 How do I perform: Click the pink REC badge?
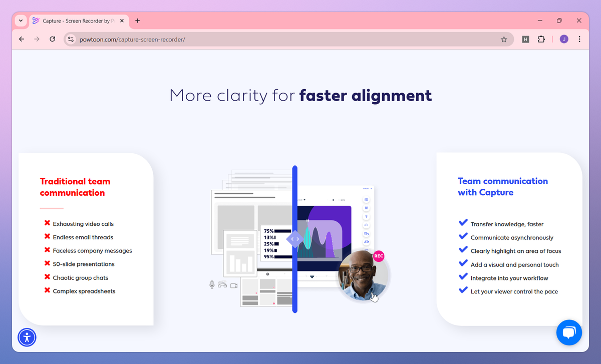(x=379, y=256)
